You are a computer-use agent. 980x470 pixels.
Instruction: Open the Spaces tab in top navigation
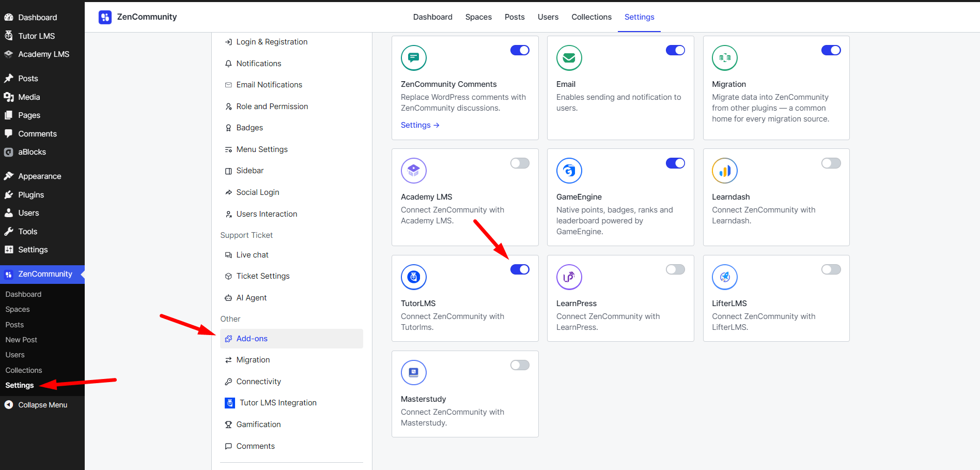(x=478, y=17)
